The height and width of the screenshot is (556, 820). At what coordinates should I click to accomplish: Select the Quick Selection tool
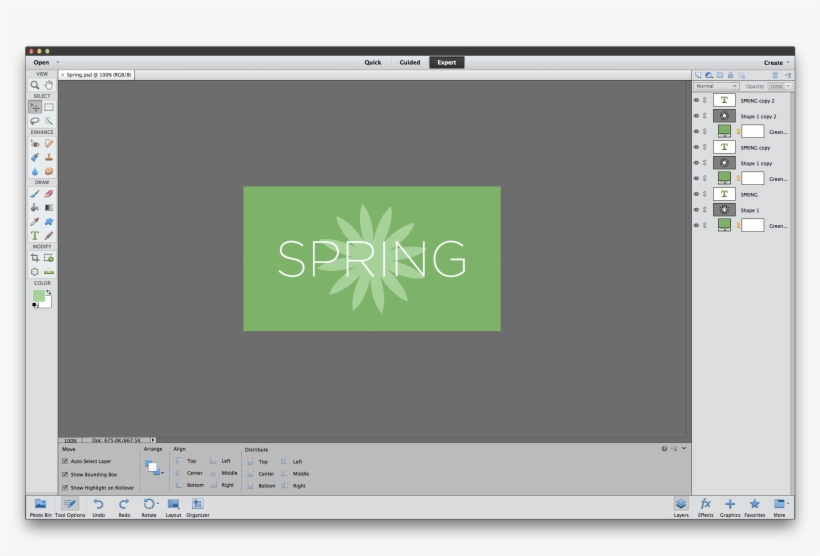click(x=49, y=121)
